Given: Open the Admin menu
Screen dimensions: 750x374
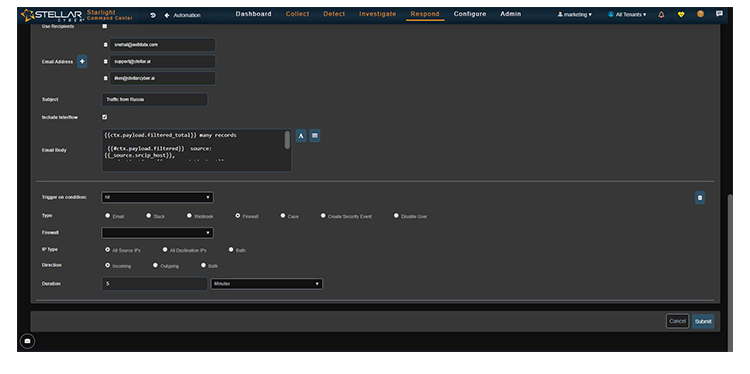Looking at the screenshot, I should click(x=510, y=14).
